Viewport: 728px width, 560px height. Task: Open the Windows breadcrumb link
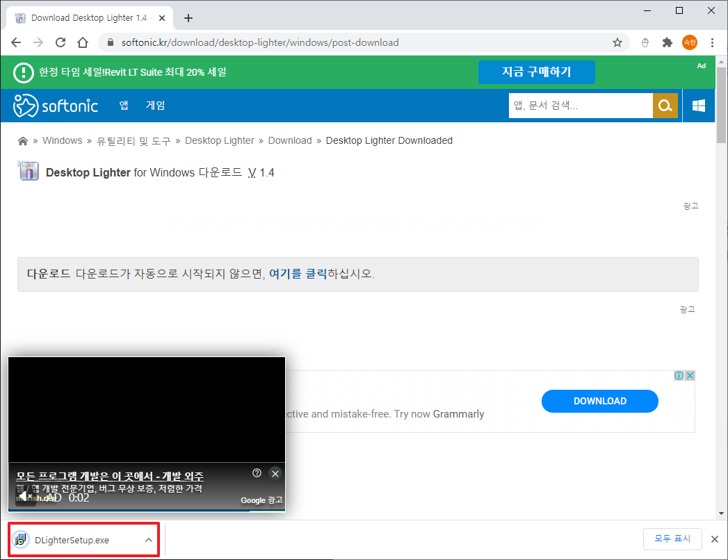62,140
